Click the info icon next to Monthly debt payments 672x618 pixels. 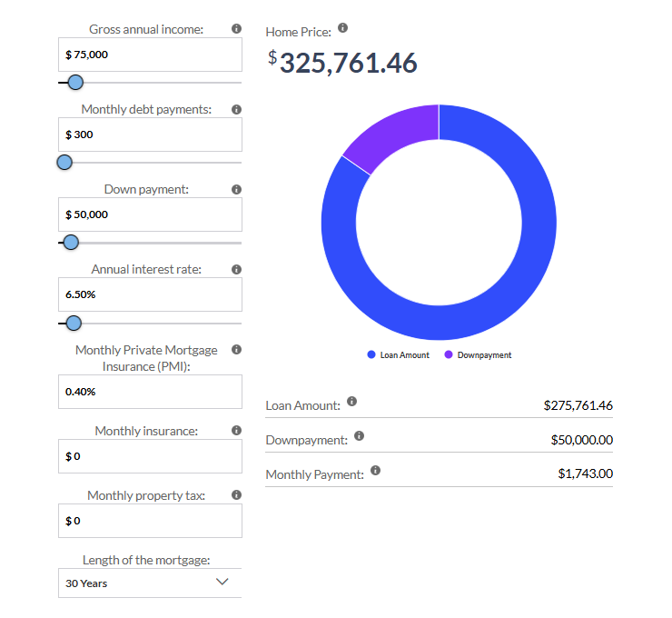click(x=236, y=109)
